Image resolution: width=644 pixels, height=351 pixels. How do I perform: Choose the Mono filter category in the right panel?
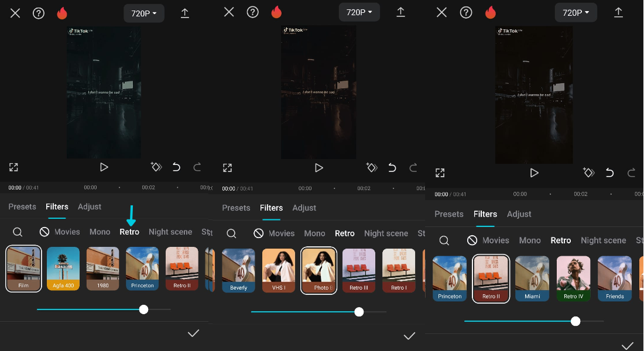(530, 240)
